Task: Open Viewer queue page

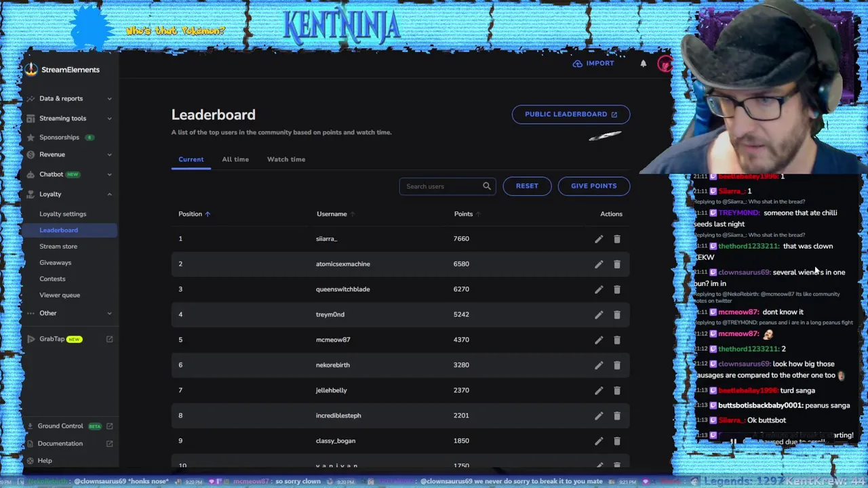Action: click(x=60, y=295)
